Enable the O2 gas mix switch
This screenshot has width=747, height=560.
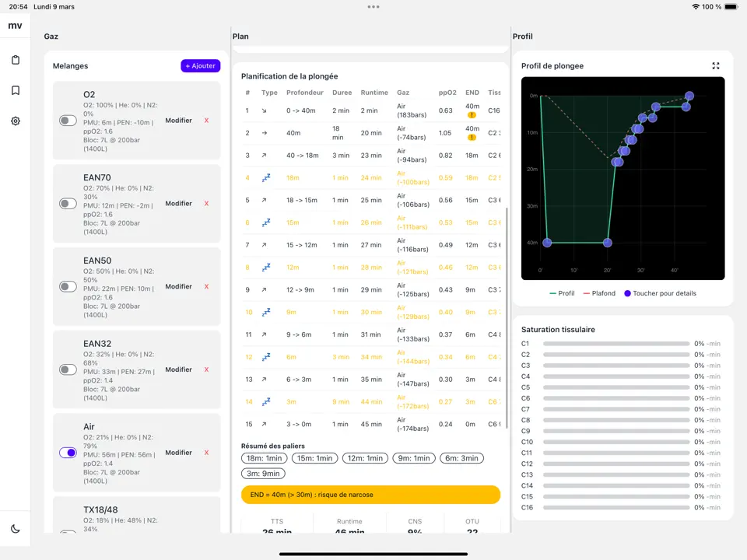[x=68, y=121]
